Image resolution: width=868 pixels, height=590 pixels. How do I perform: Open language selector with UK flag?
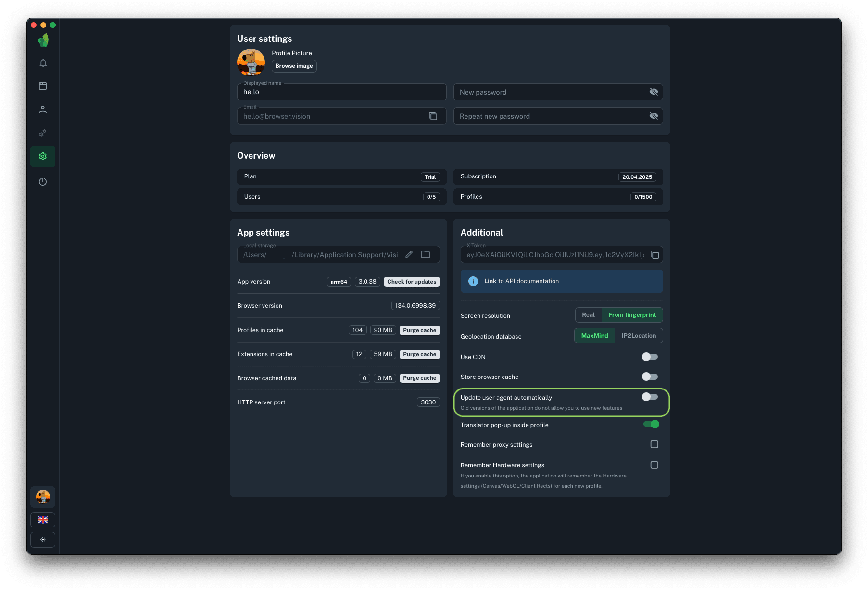(43, 520)
